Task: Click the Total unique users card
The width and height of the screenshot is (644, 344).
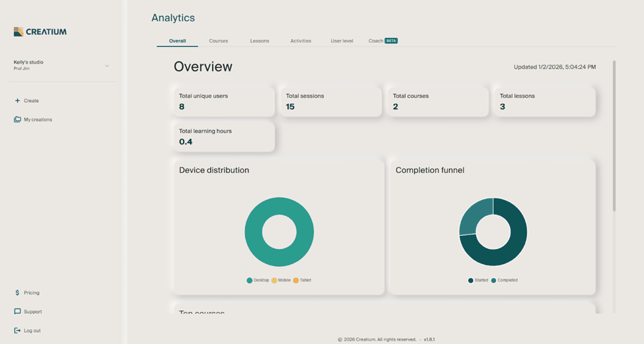Action: point(224,102)
